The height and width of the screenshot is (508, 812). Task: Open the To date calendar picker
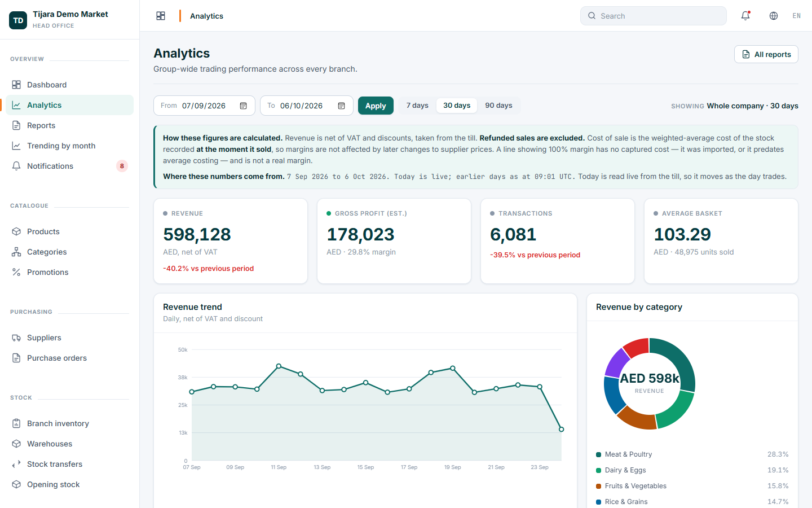[x=342, y=106]
